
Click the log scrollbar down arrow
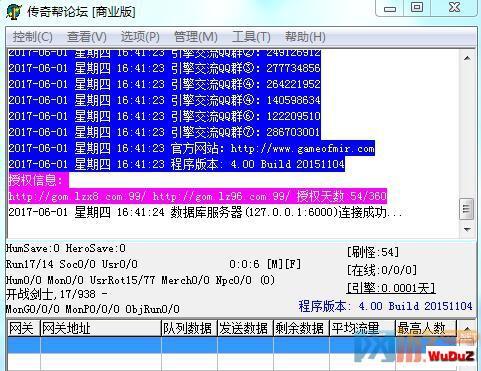tap(467, 229)
